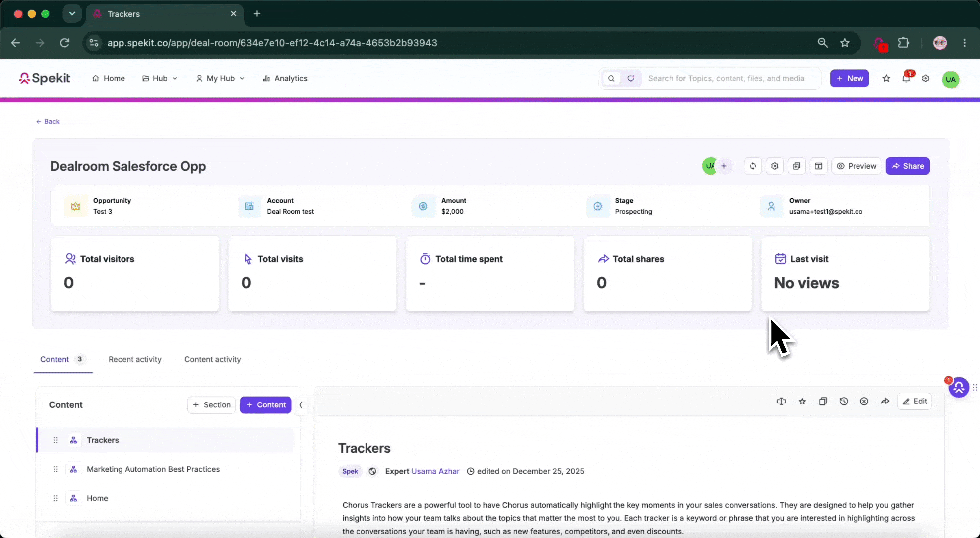Viewport: 980px width, 538px height.
Task: Open new Chrome tab plus button
Action: pos(257,14)
